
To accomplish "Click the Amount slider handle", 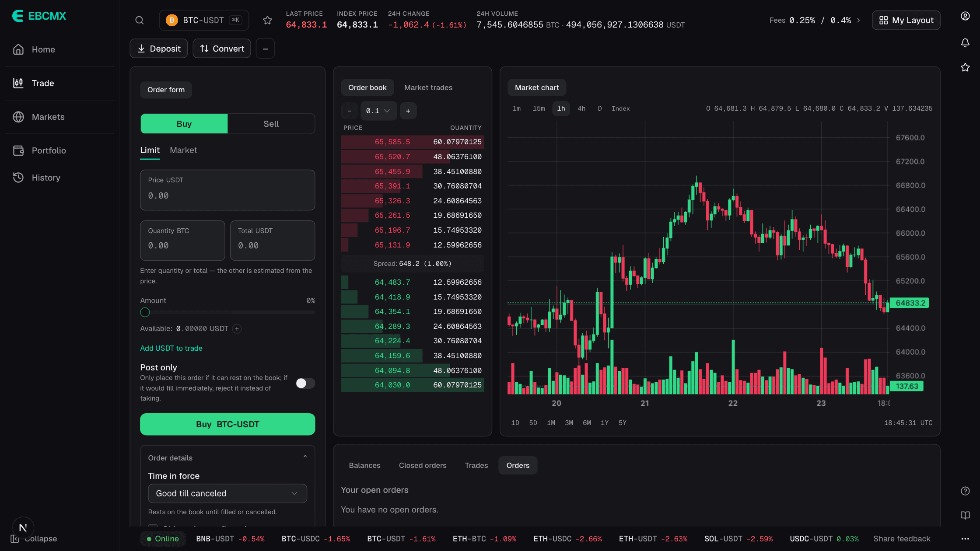I will click(x=145, y=312).
